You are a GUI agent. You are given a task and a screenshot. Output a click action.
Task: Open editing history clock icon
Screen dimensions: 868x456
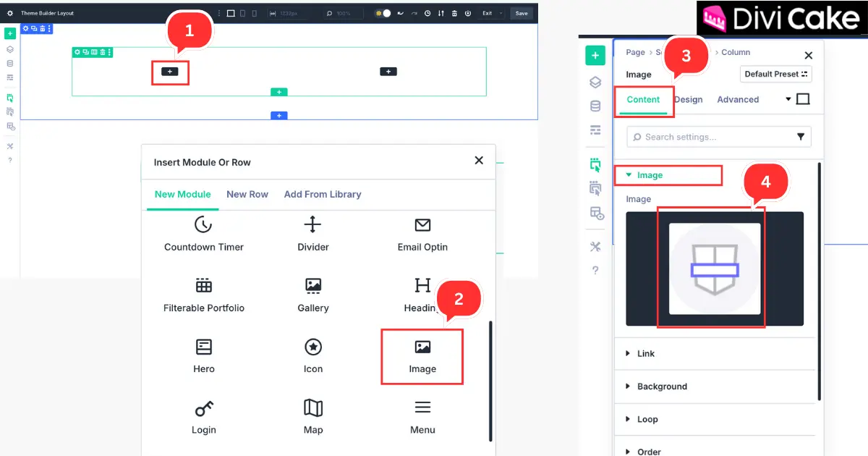click(427, 13)
